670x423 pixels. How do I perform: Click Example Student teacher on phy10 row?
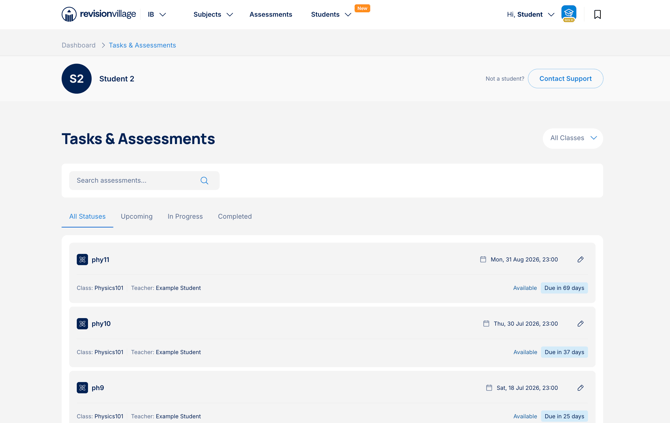(178, 352)
